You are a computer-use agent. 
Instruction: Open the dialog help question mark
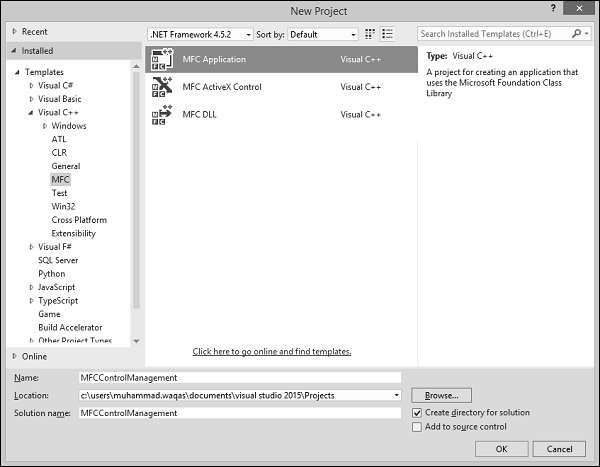click(553, 8)
